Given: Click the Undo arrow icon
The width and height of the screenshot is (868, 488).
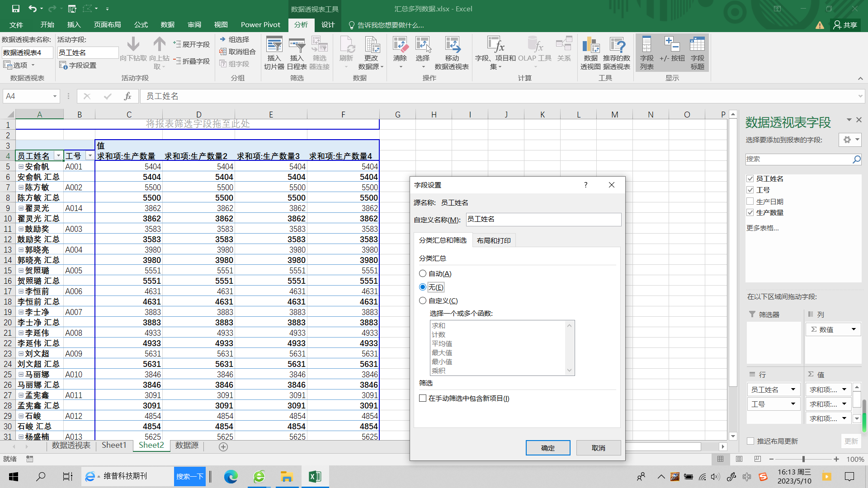Looking at the screenshot, I should pyautogui.click(x=32, y=9).
